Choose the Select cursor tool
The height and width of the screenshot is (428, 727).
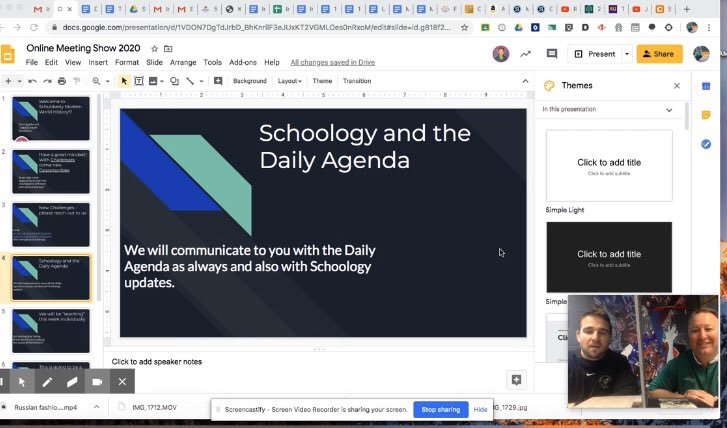pyautogui.click(x=124, y=81)
